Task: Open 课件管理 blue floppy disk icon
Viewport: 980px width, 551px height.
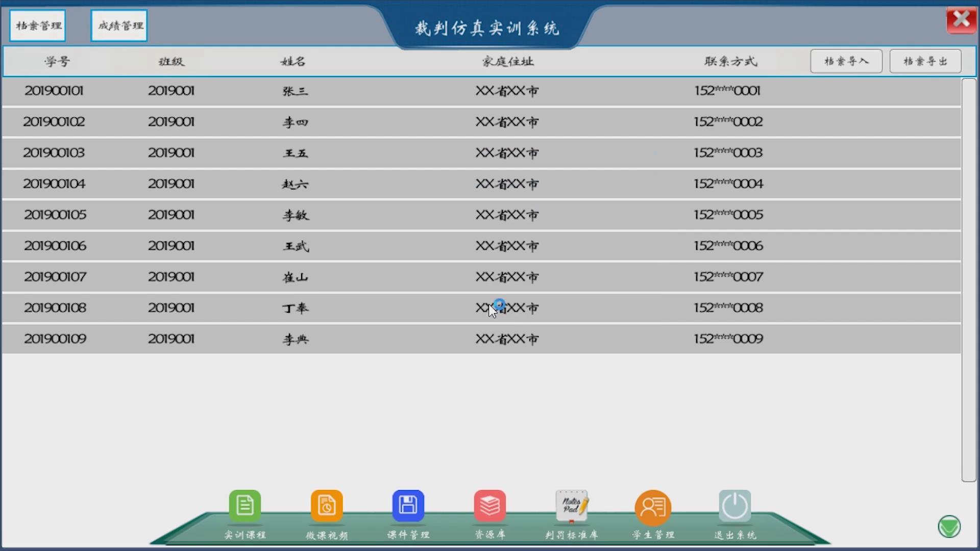Action: [x=408, y=506]
